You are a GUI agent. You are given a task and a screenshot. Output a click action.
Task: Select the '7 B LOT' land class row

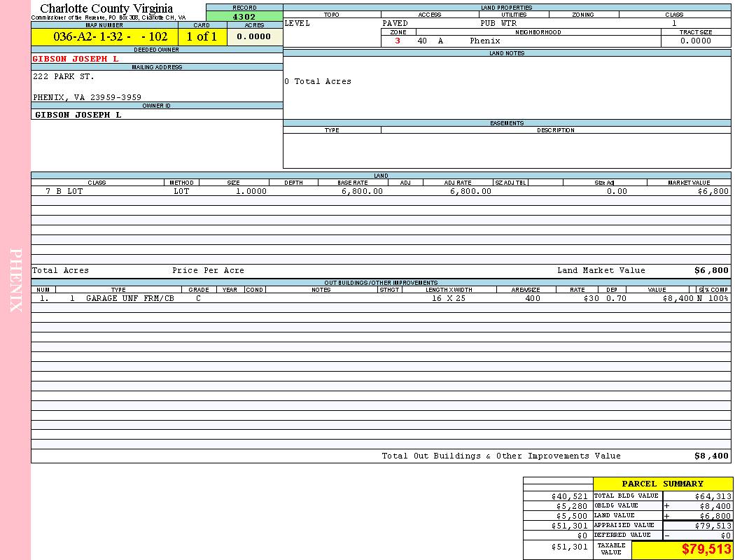click(64, 191)
